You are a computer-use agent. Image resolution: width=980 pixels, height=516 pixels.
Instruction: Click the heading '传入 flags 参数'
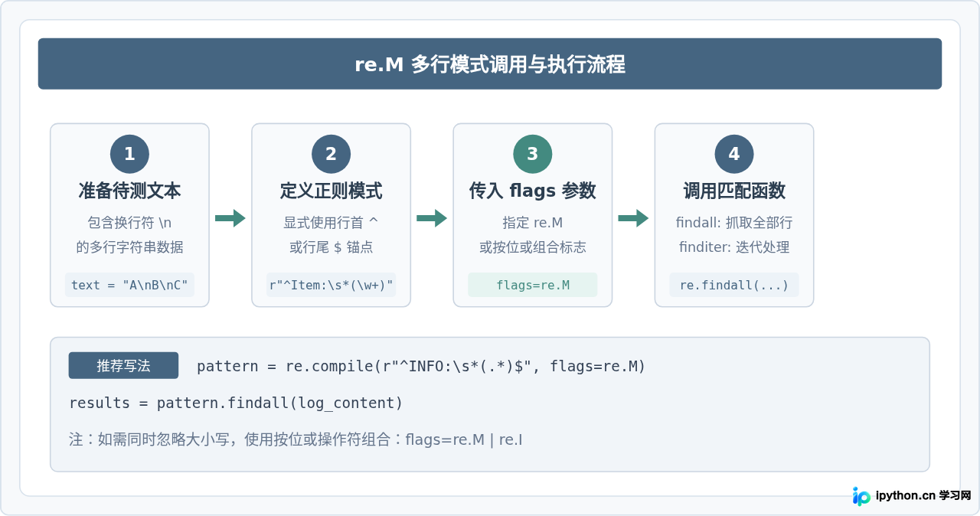(533, 191)
